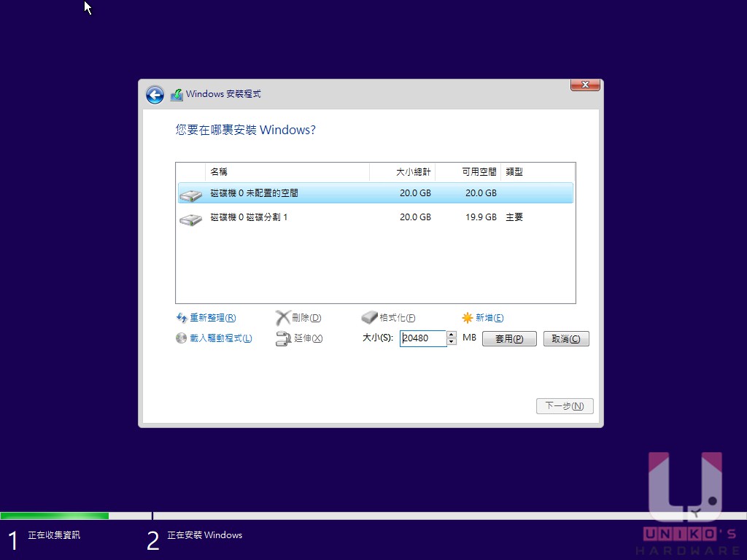The width and height of the screenshot is (747, 560).
Task: Click the 大小(S): label
Action: click(378, 338)
